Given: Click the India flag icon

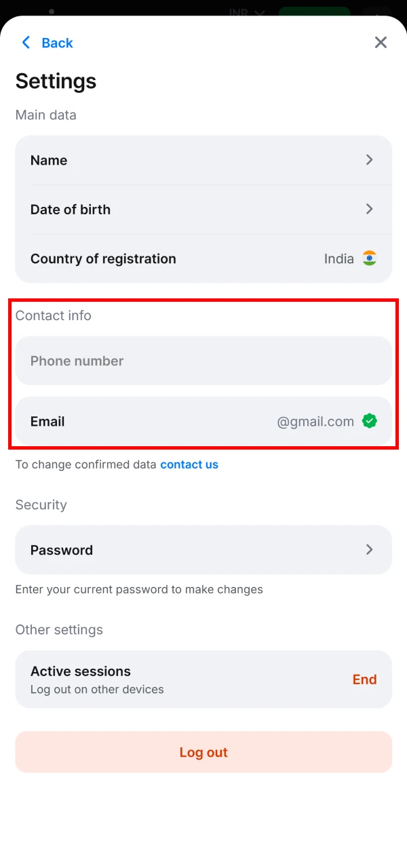Looking at the screenshot, I should pos(370,258).
